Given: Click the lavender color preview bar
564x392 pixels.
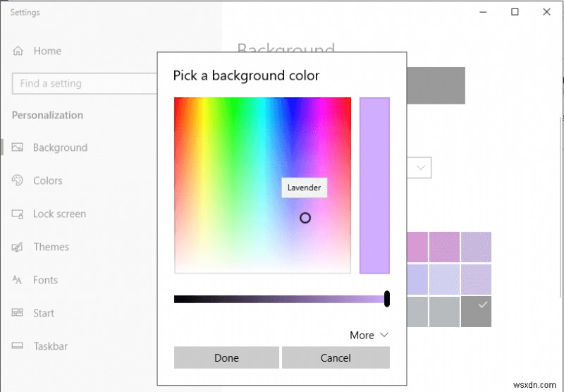Looking at the screenshot, I should click(374, 185).
